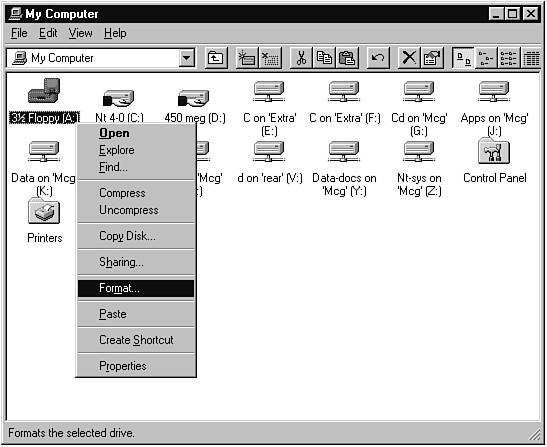Screen dimensions: 547x447
Task: Choose Format... in the context menu
Action: point(136,288)
